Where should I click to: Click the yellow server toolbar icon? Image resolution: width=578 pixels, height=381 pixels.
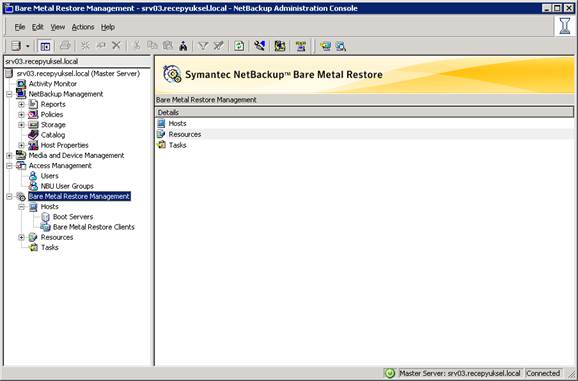point(280,46)
